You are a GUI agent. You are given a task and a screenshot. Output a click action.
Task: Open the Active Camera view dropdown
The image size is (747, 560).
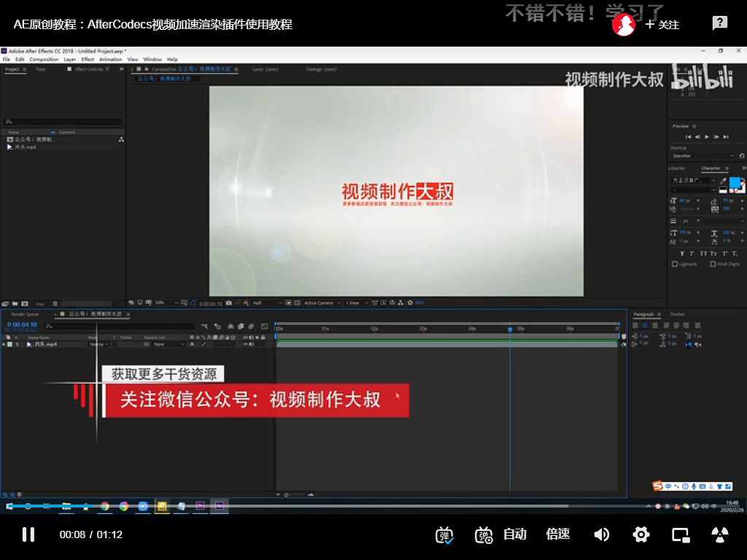(320, 302)
